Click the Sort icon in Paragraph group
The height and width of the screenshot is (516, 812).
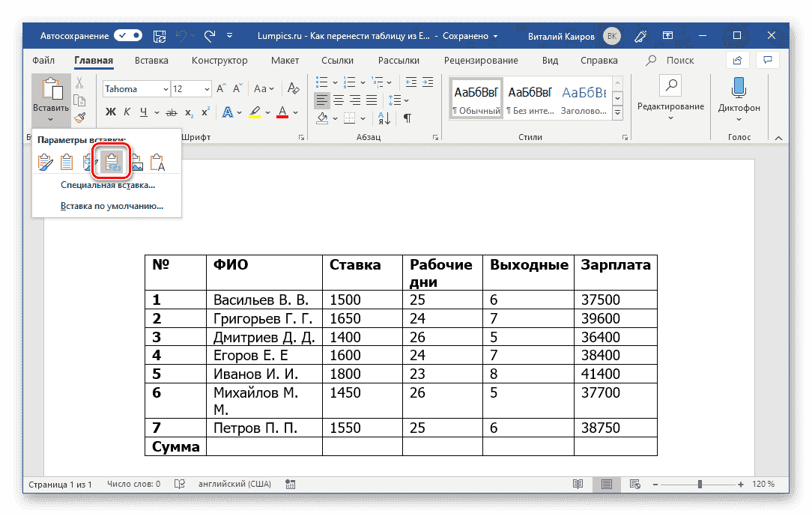tap(384, 118)
